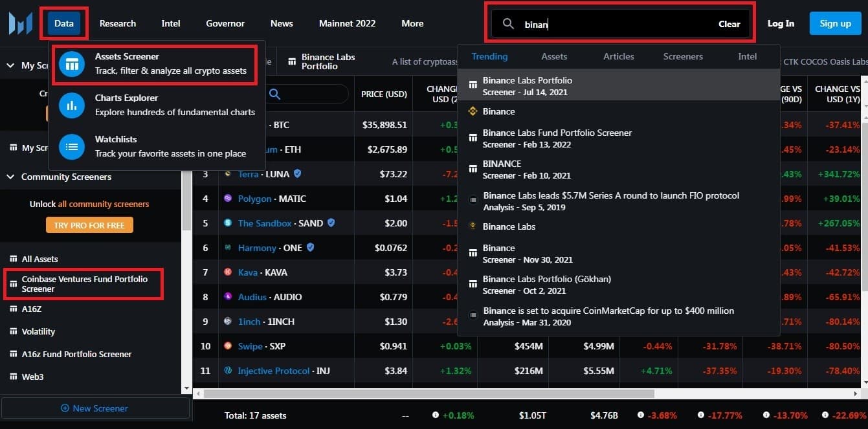Click the Kava coin icon
The width and height of the screenshot is (868, 429).
[228, 272]
